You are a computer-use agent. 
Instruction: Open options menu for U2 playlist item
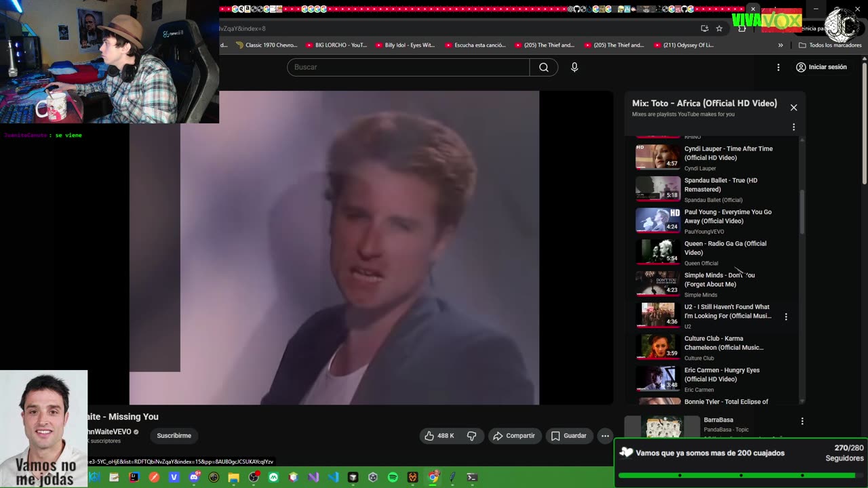(786, 317)
